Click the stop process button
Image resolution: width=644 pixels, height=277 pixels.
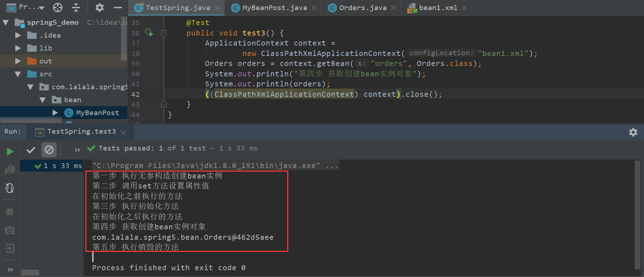[x=10, y=212]
